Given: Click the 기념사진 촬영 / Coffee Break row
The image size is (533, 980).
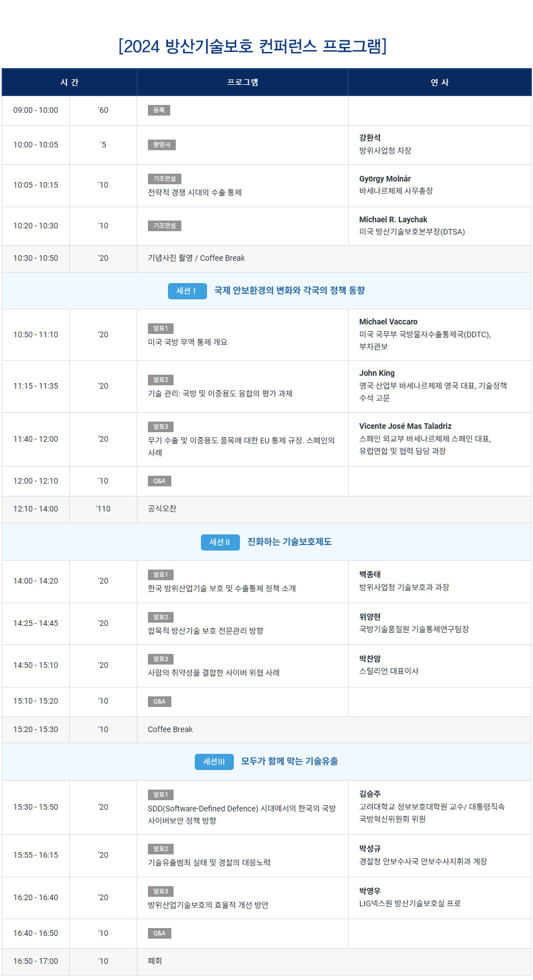Looking at the screenshot, I should pos(196,258).
